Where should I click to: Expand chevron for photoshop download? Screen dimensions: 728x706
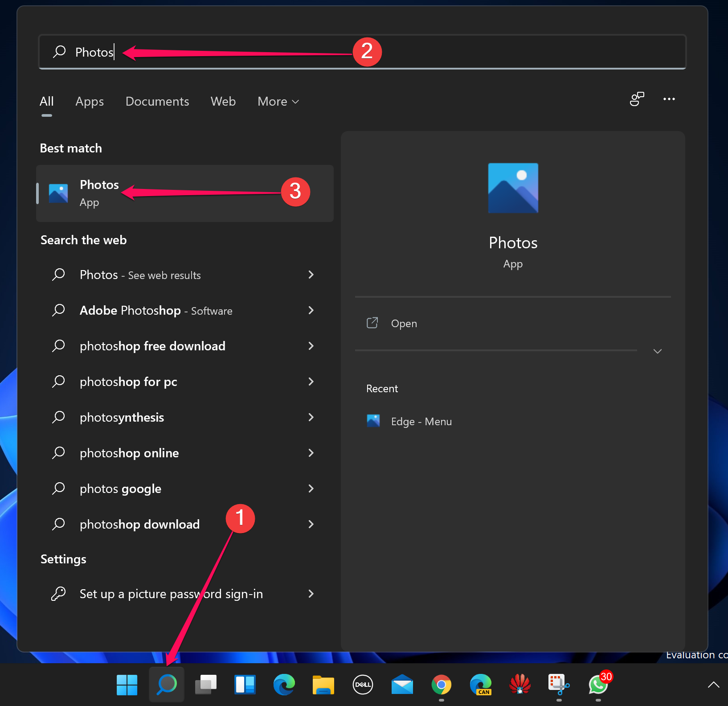311,524
